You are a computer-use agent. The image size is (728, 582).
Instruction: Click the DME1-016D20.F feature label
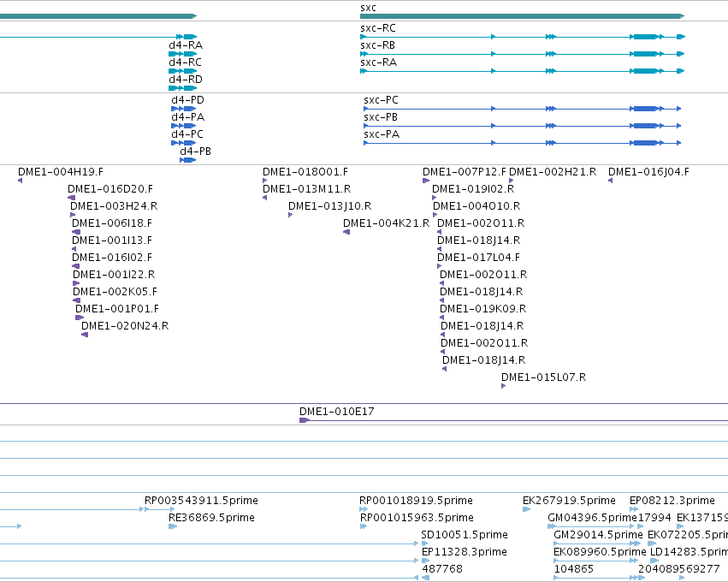[x=110, y=189]
